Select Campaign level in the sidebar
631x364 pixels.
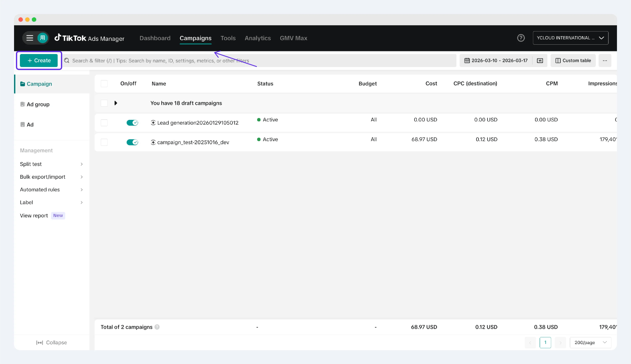(52, 84)
